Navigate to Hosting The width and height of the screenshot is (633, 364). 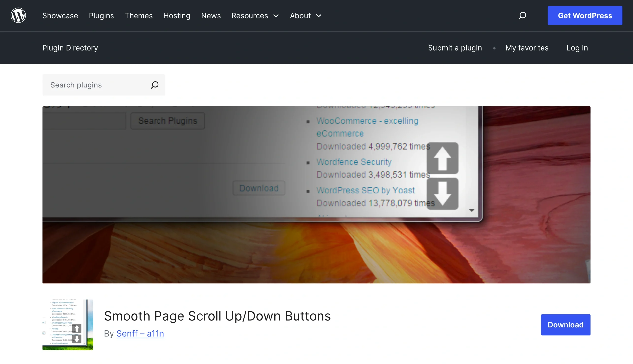(x=177, y=16)
